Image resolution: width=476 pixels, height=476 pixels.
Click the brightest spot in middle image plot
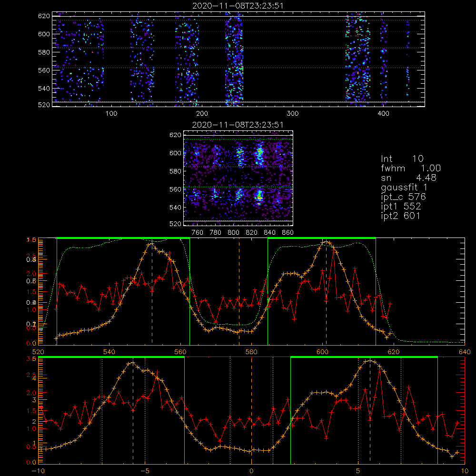click(x=259, y=198)
